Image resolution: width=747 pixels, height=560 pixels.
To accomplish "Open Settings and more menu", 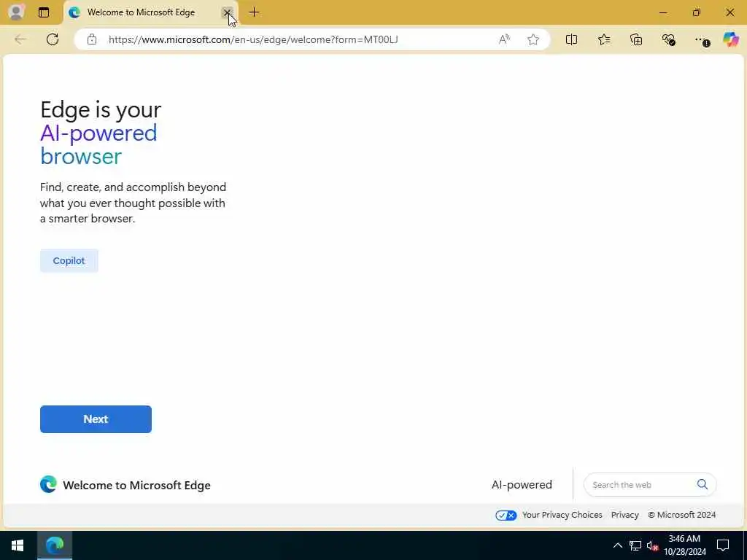I will (701, 40).
